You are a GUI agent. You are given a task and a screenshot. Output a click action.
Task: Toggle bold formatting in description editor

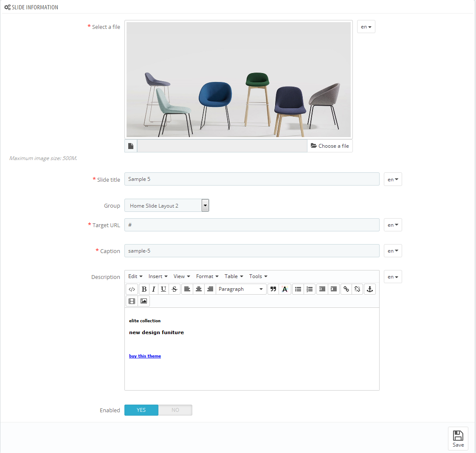[144, 289]
